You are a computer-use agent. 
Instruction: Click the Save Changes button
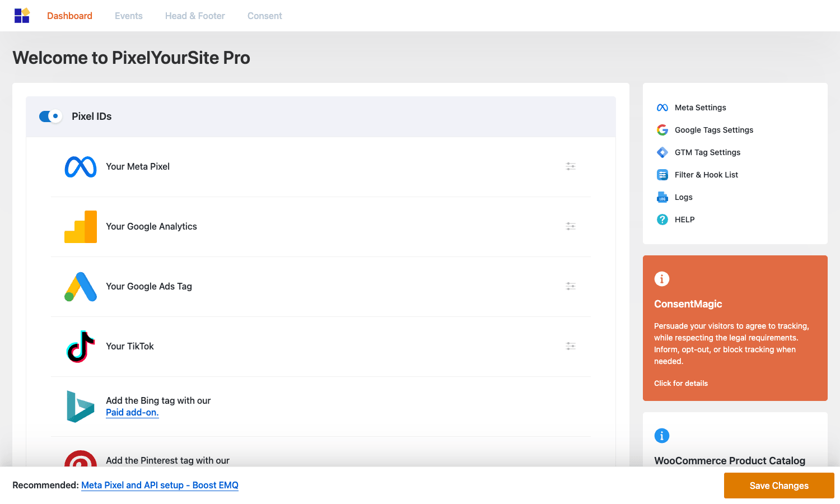pos(779,486)
